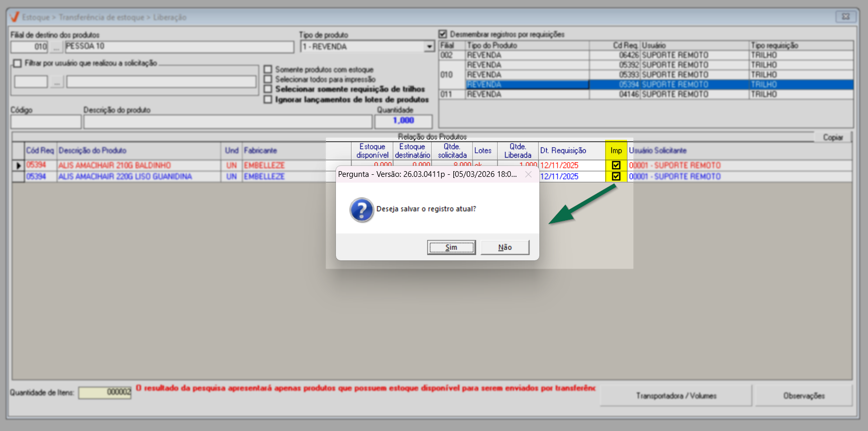Image resolution: width=868 pixels, height=431 pixels.
Task: Check Somente produtos com estoque
Action: (x=268, y=69)
